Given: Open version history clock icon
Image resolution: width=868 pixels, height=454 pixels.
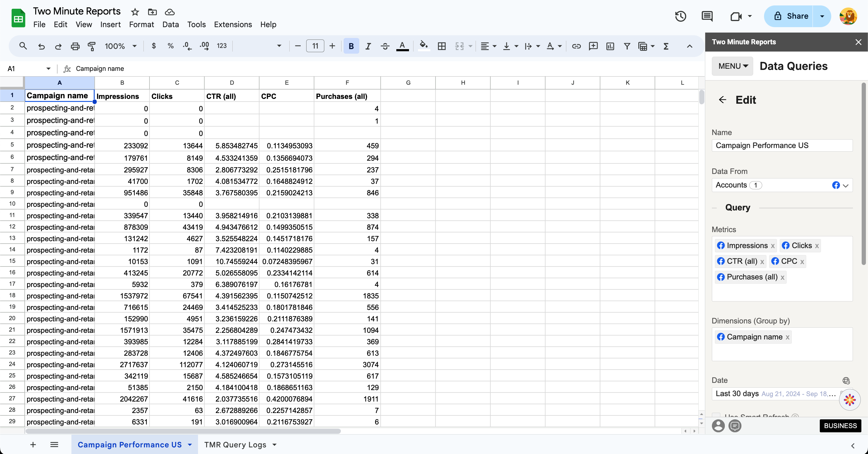Looking at the screenshot, I should [680, 16].
